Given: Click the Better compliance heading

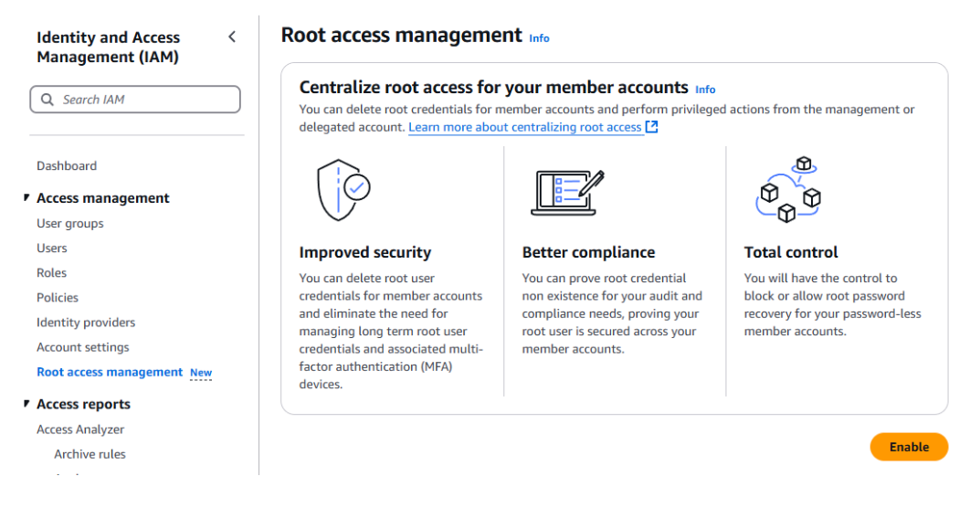Looking at the screenshot, I should click(x=589, y=252).
